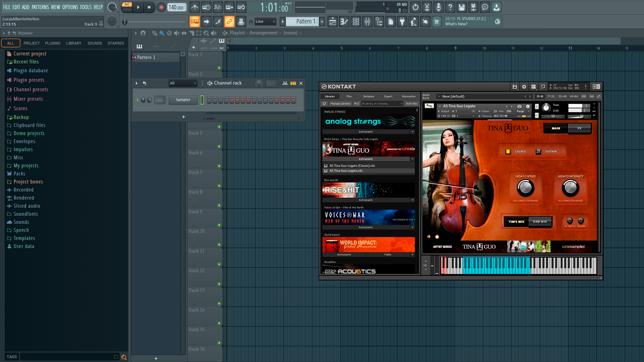Open audio recording microphone icon in top toolbar
The image size is (644, 362).
pyautogui.click(x=438, y=7)
